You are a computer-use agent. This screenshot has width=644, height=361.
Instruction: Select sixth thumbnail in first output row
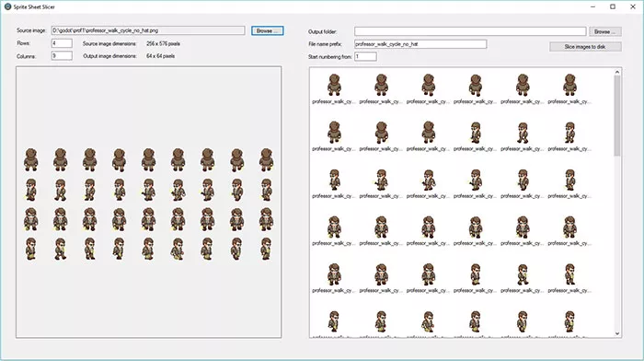click(x=569, y=85)
